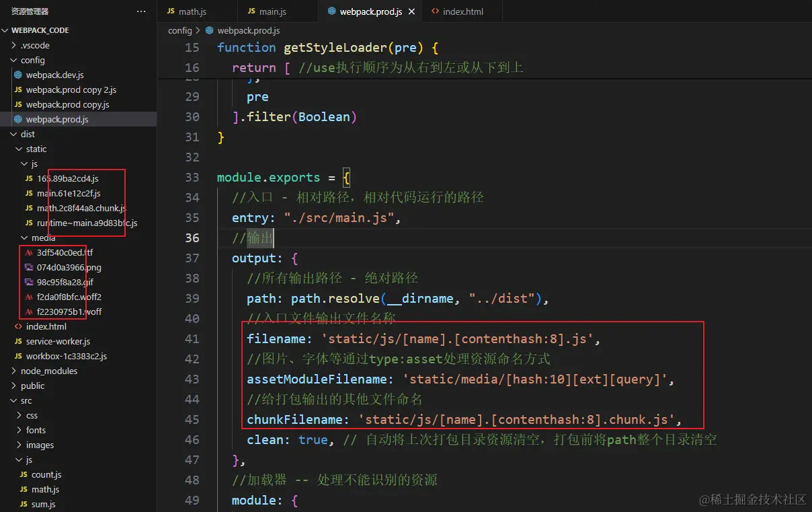Click the '].filter(Boolean)' code line
Screen dimensions: 812x512
click(294, 116)
